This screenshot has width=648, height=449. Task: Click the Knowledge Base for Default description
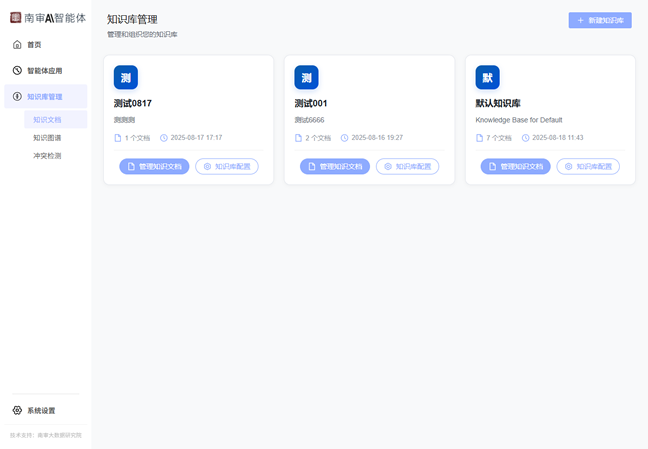pos(519,120)
